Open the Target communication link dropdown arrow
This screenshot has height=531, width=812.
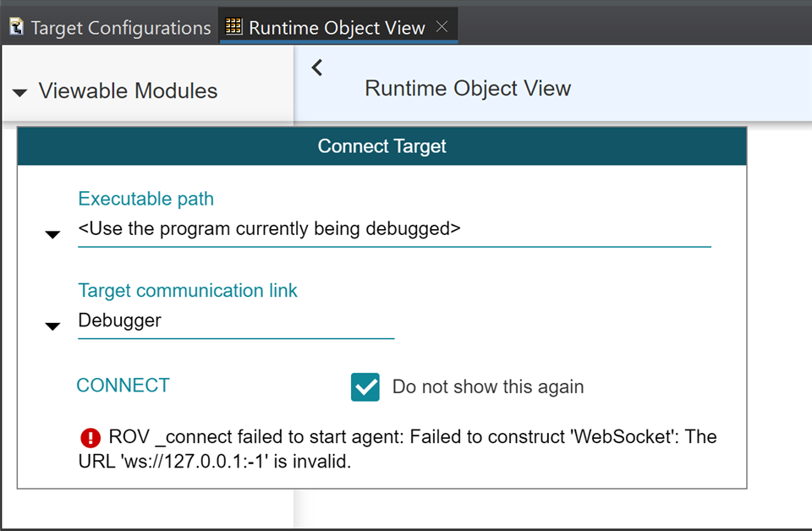click(x=52, y=326)
